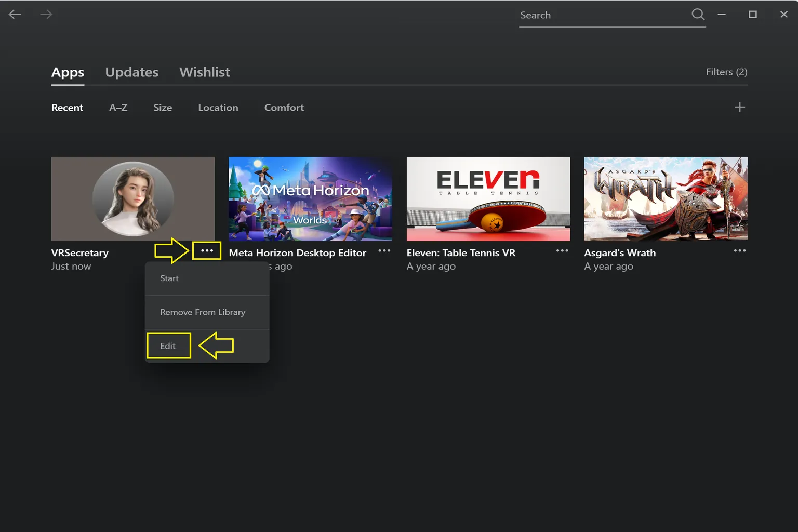This screenshot has height=532, width=798.
Task: Open Meta Horizon Desktop Editor three-dot menu
Action: [x=384, y=250]
